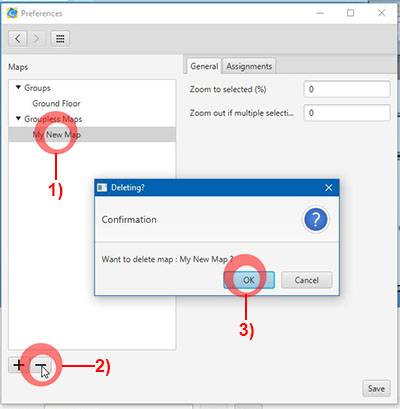Focus Zoom out if multiple selection field
This screenshot has height=409, width=400.
click(x=347, y=113)
